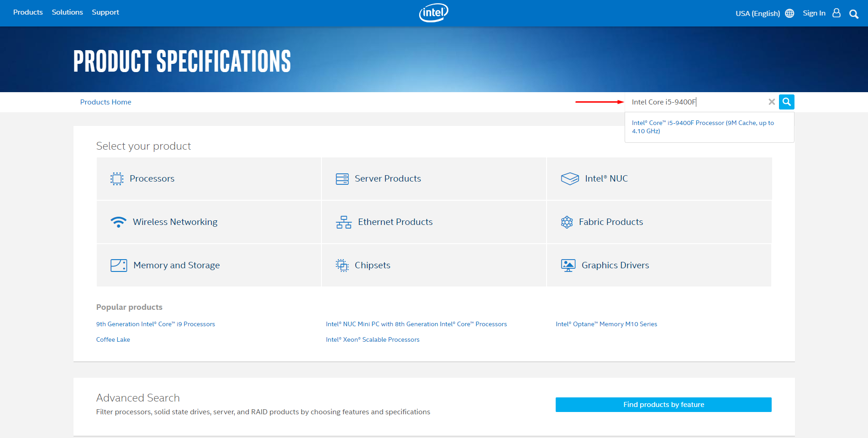Click the Find products by feature button

663,405
